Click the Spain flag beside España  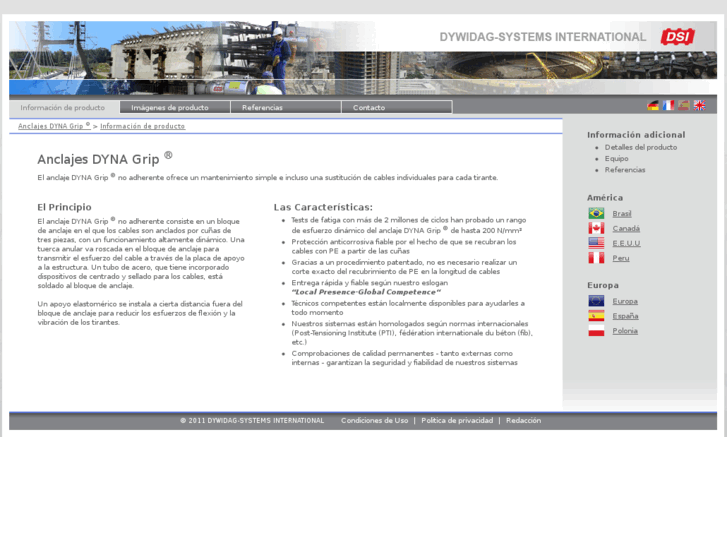pyautogui.click(x=596, y=316)
